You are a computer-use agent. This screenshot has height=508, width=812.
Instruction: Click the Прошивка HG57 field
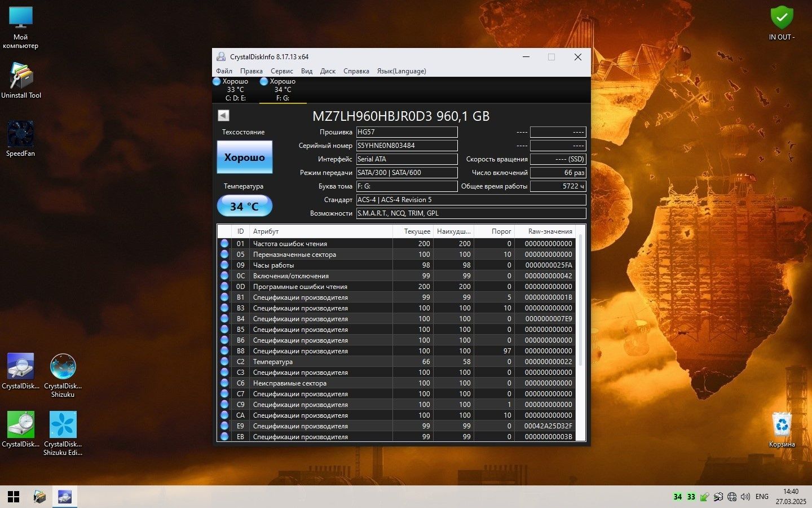[407, 132]
